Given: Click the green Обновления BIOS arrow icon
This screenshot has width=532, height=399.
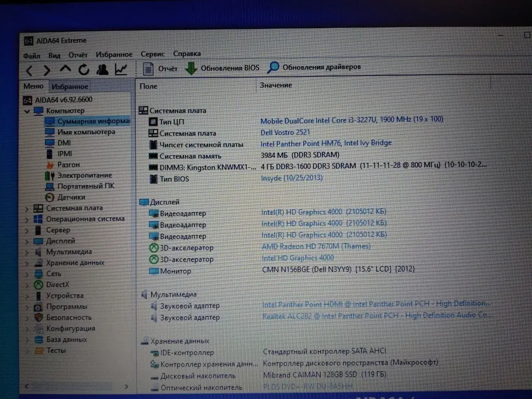Looking at the screenshot, I should point(191,68).
